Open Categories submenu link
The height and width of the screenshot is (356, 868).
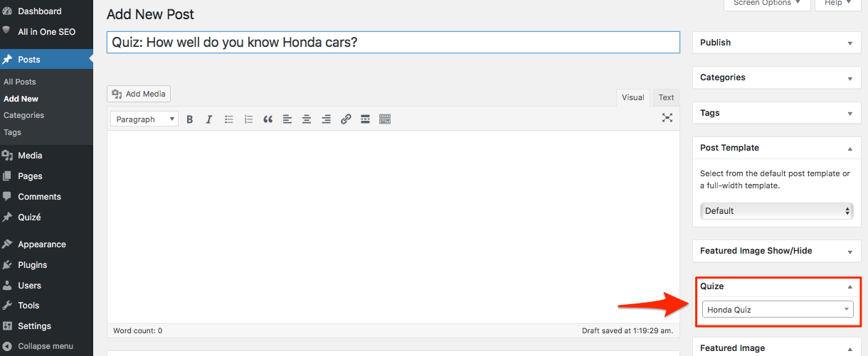tap(23, 115)
